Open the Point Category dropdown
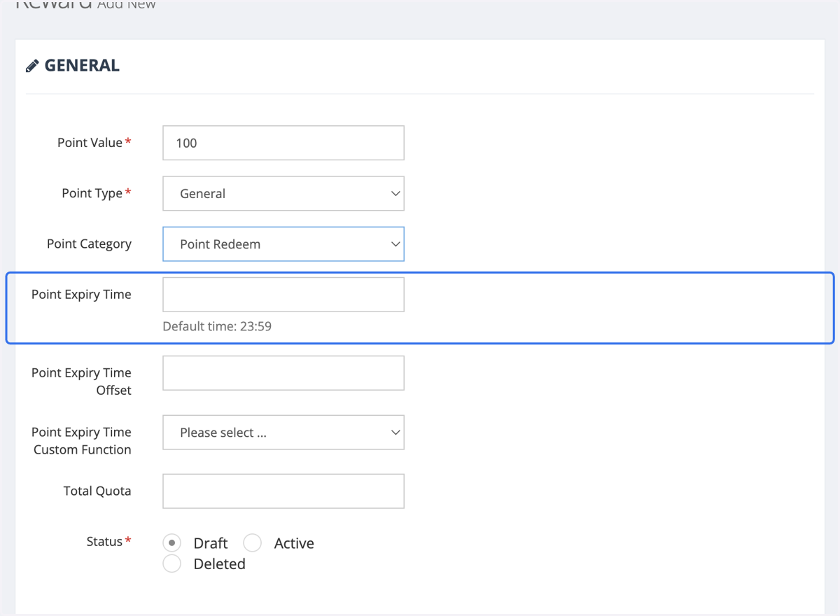 tap(283, 244)
